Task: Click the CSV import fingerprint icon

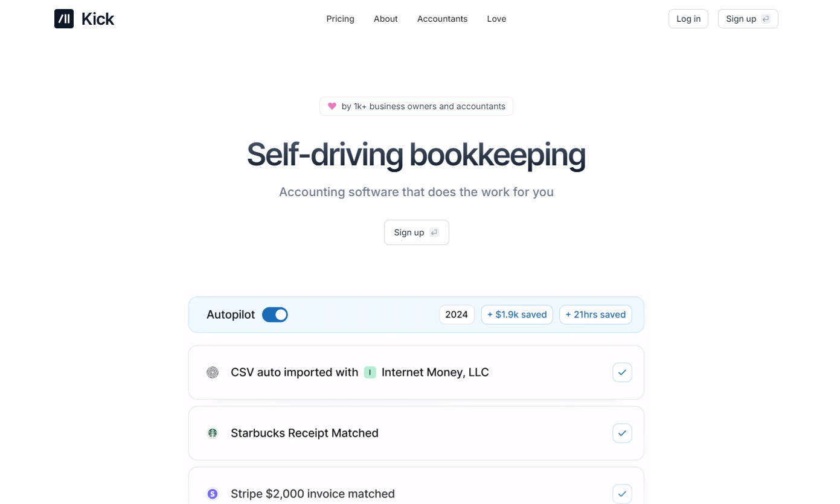Action: coord(213,372)
